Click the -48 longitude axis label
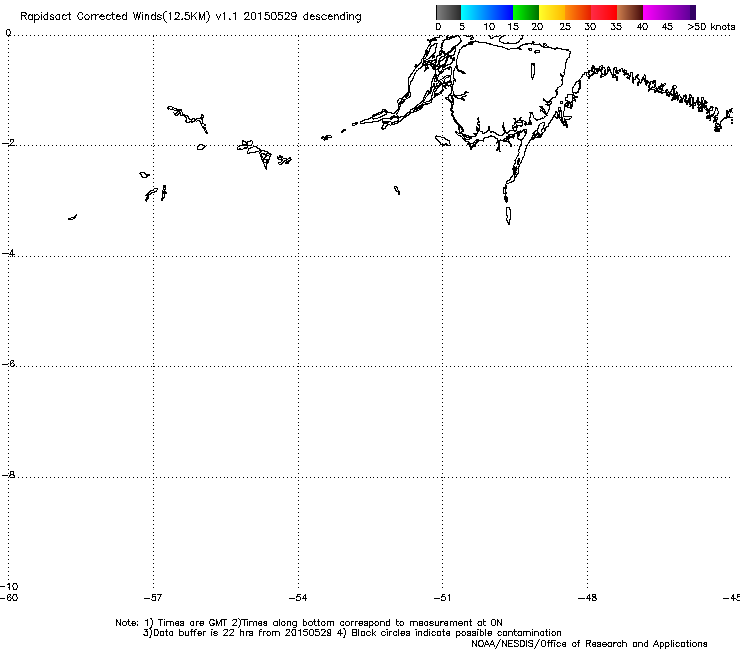Screen dimensions: 740x650 (587, 598)
